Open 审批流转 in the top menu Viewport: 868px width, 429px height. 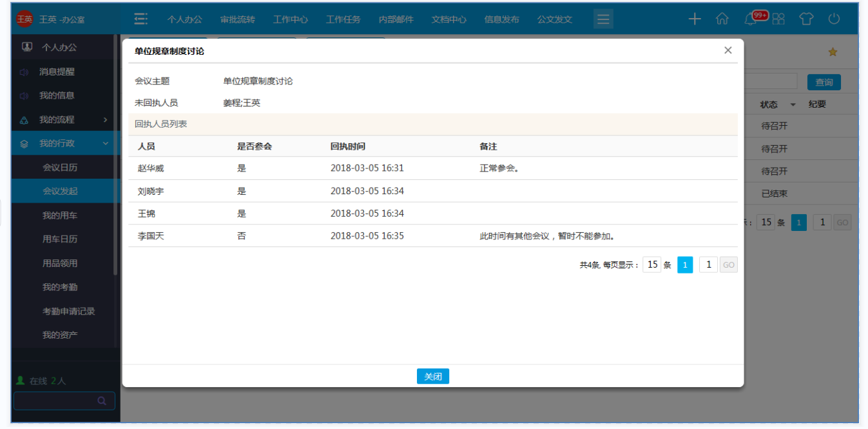237,19
